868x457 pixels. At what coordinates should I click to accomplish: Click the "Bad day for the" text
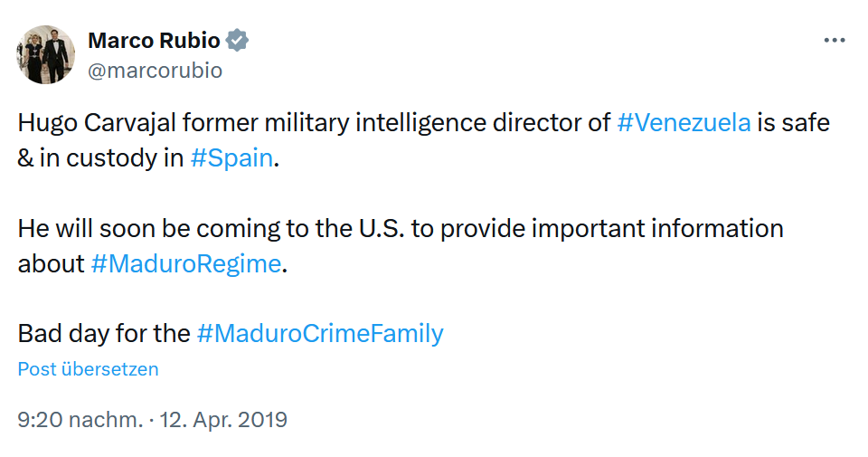(104, 333)
